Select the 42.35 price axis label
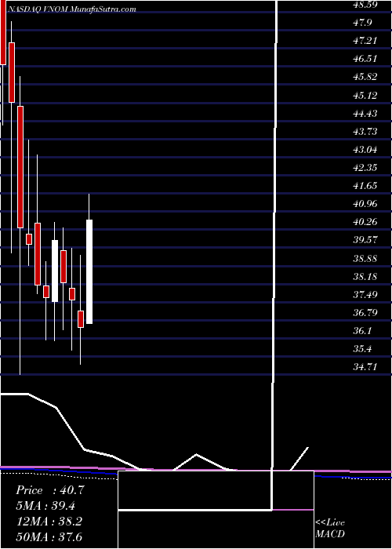This screenshot has width=392, height=549. click(x=365, y=167)
